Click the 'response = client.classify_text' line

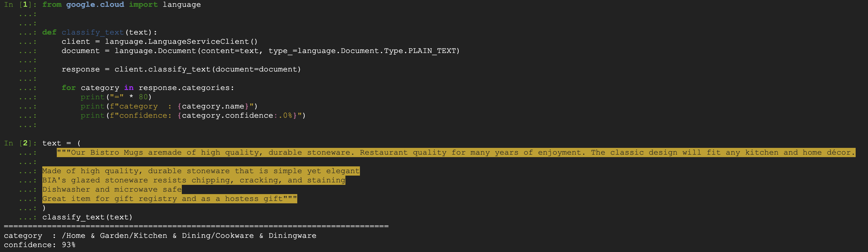click(x=181, y=69)
